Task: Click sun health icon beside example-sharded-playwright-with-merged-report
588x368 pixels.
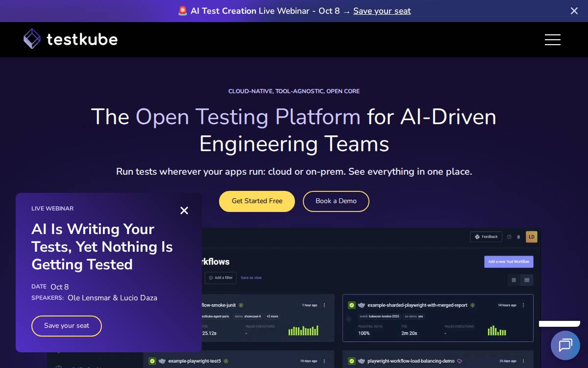Action: click(x=472, y=305)
